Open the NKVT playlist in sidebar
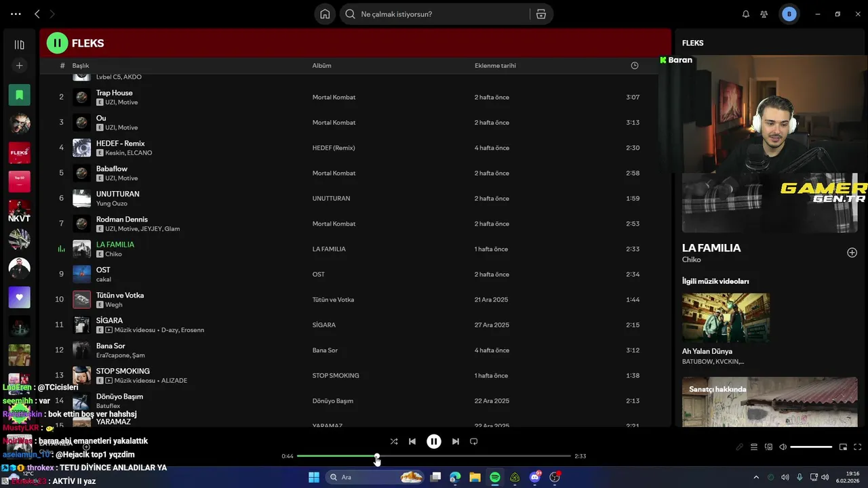Screen dimensions: 868x488 tap(19, 211)
